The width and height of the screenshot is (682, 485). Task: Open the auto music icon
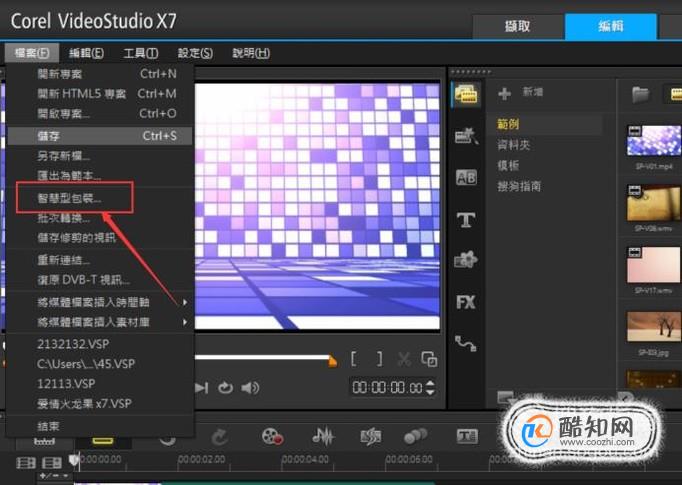coord(371,436)
